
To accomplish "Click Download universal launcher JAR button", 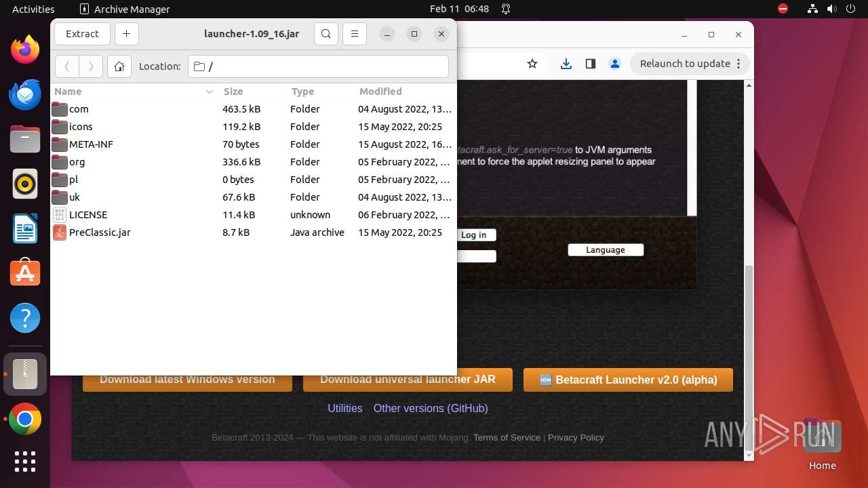I will point(408,380).
